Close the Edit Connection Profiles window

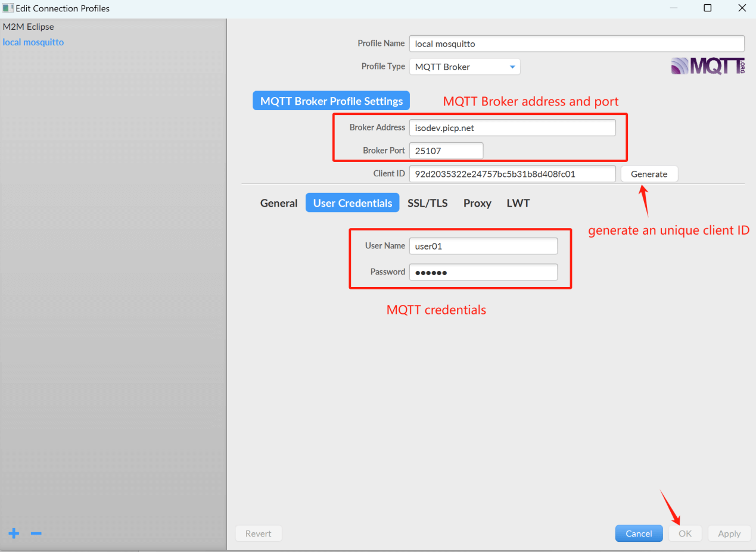(742, 8)
